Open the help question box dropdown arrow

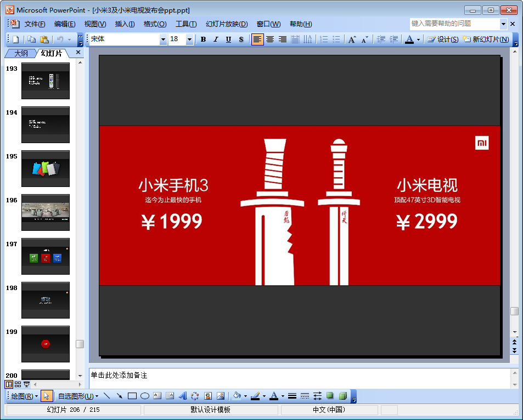click(x=503, y=24)
